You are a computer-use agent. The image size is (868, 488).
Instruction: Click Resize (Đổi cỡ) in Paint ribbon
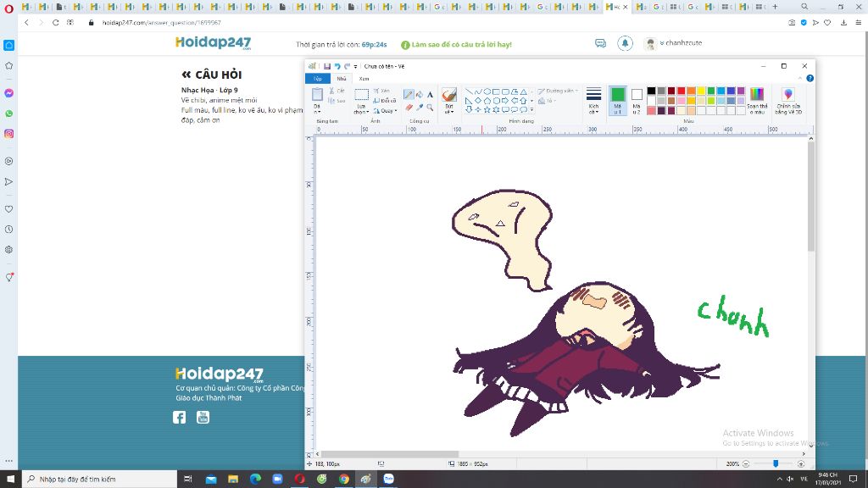(x=385, y=101)
